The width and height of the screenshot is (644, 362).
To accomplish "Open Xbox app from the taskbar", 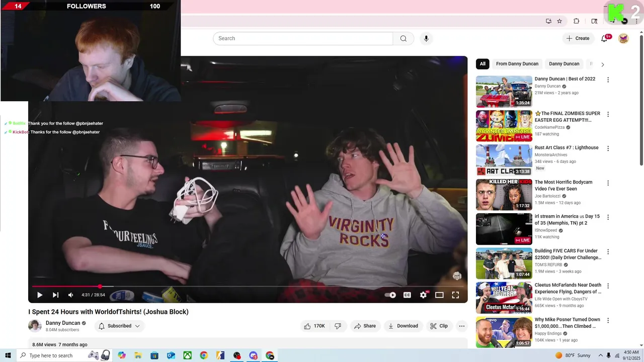I will click(187, 355).
